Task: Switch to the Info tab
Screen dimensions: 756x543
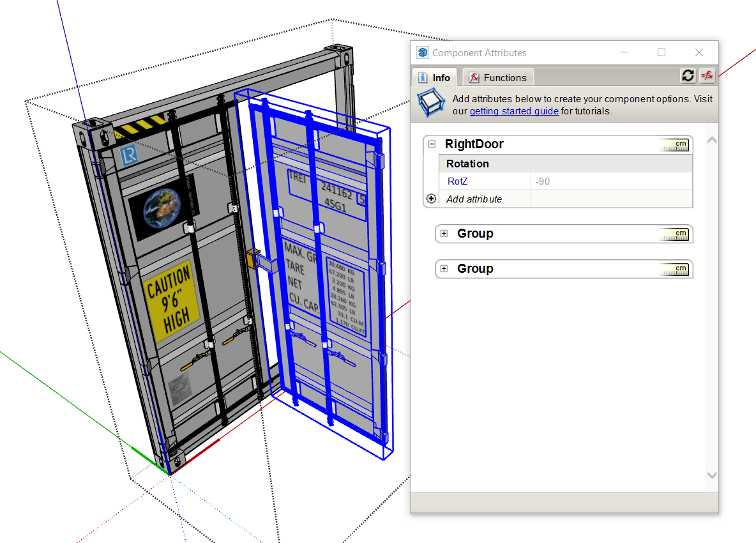Action: pos(434,77)
